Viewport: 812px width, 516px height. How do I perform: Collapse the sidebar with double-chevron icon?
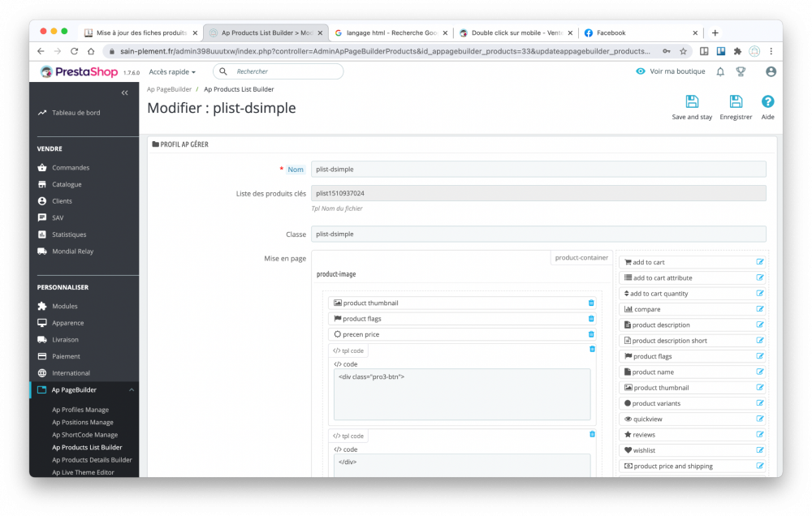click(x=125, y=93)
